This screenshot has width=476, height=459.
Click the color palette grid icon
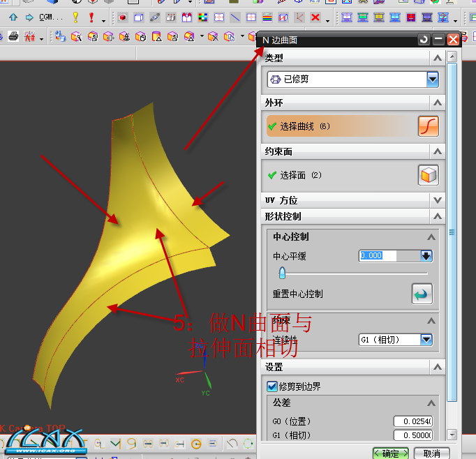[203, 17]
